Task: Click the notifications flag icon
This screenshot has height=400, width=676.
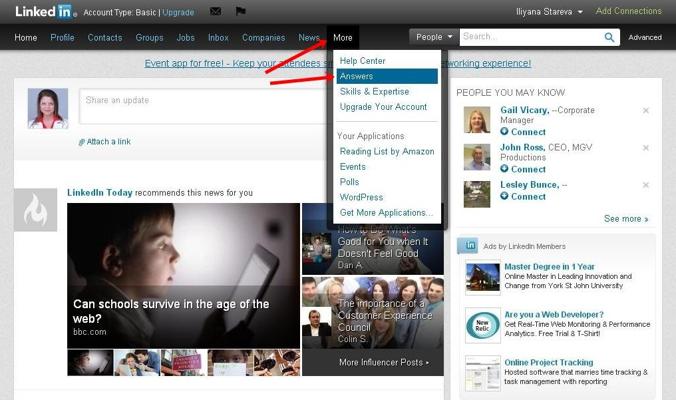Action: [241, 11]
